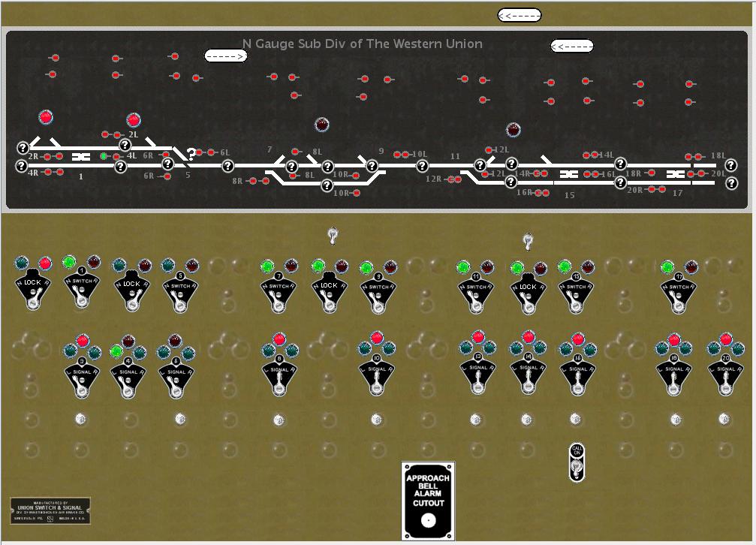Click the green left lamp above signal 4
The width and height of the screenshot is (756, 545).
click(x=115, y=351)
